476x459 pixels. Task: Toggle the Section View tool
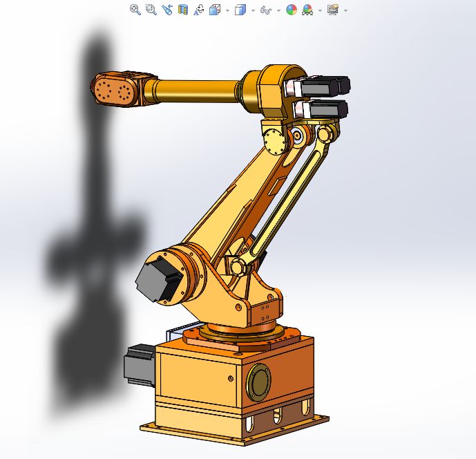click(x=182, y=10)
